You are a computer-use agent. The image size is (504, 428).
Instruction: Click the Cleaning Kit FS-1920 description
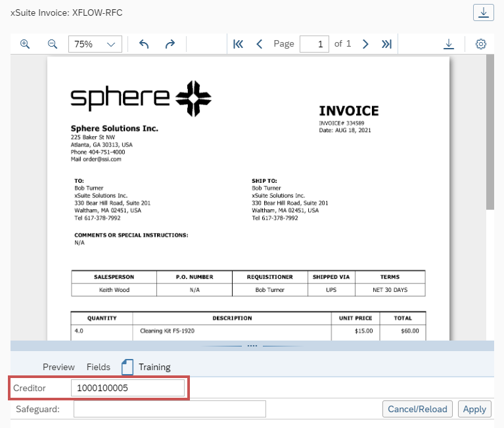[167, 331]
